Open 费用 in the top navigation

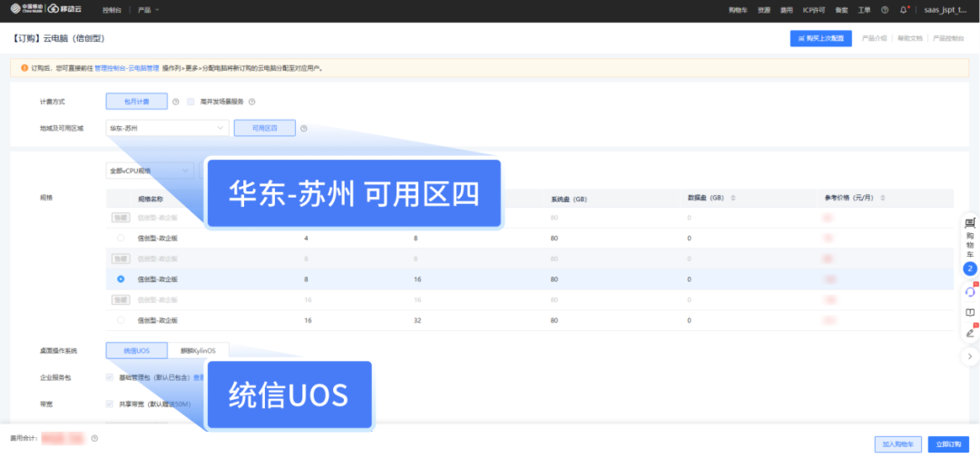click(x=787, y=10)
